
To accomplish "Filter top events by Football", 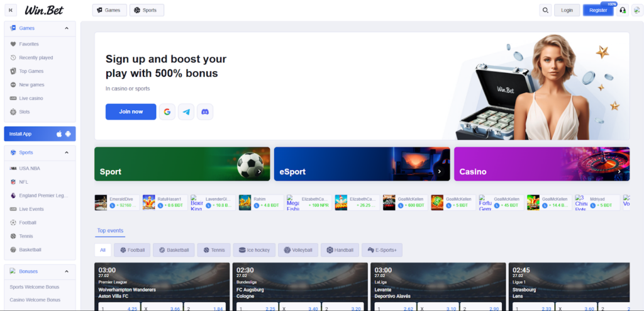I will [x=132, y=250].
